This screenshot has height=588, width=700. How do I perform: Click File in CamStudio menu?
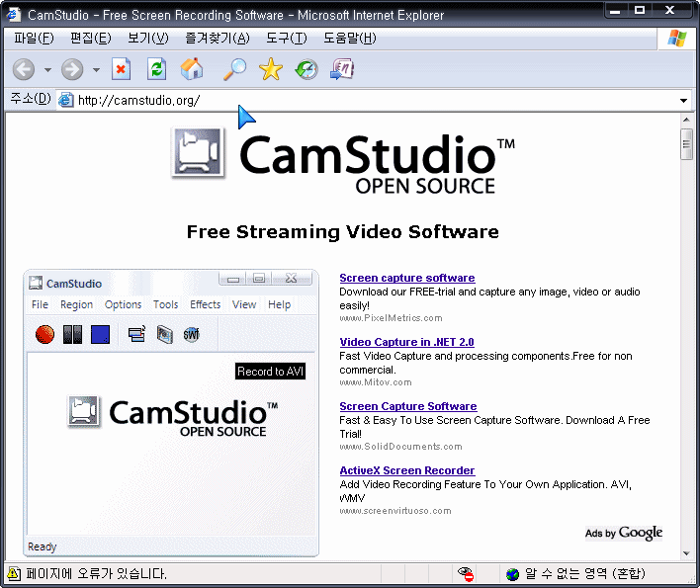40,304
